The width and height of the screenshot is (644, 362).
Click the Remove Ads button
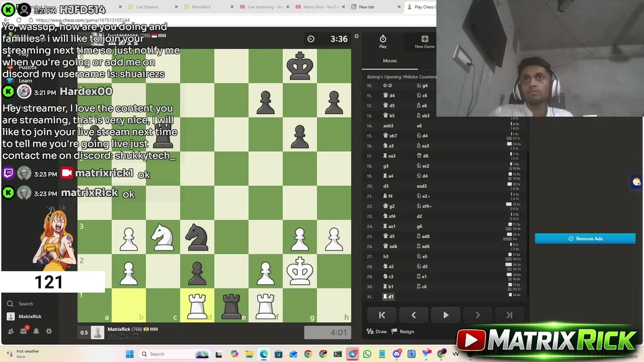pyautogui.click(x=585, y=239)
